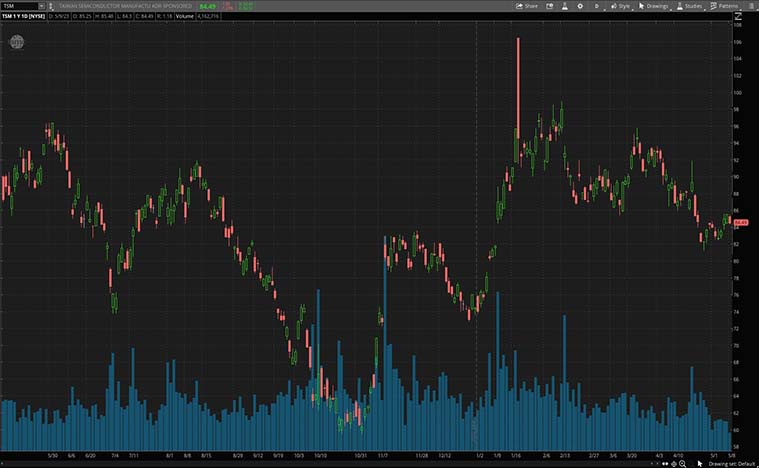Click the symbol actions icon beside the ticker box
Viewport: 759px width, 468px height.
coord(51,6)
